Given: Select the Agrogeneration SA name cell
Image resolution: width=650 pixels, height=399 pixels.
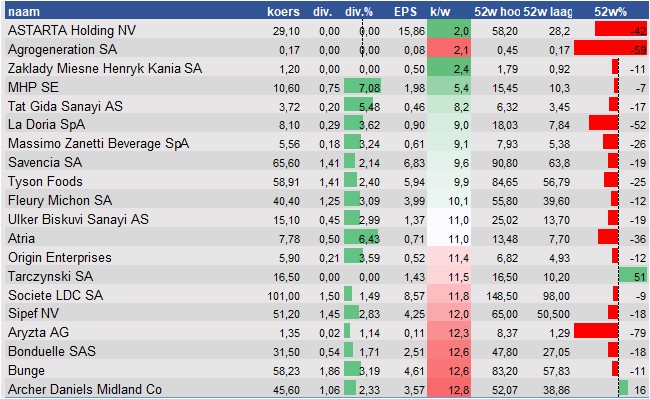Looking at the screenshot, I should pyautogui.click(x=62, y=49).
